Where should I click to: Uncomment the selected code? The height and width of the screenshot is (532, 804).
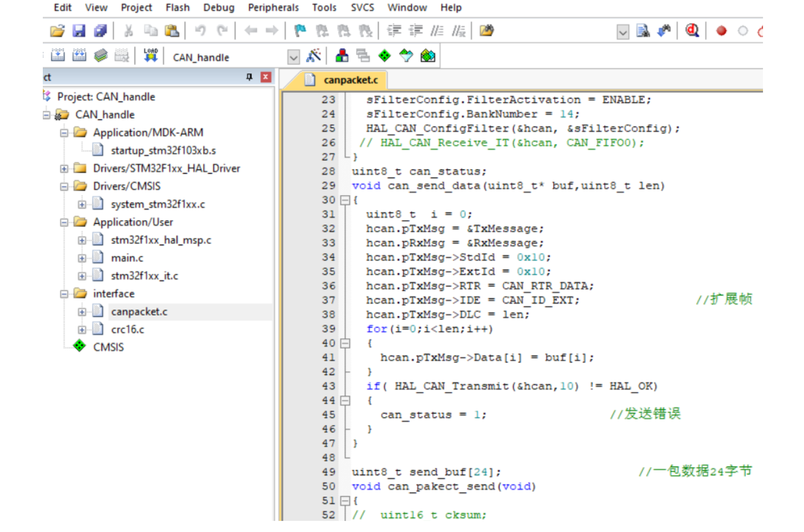click(x=459, y=31)
